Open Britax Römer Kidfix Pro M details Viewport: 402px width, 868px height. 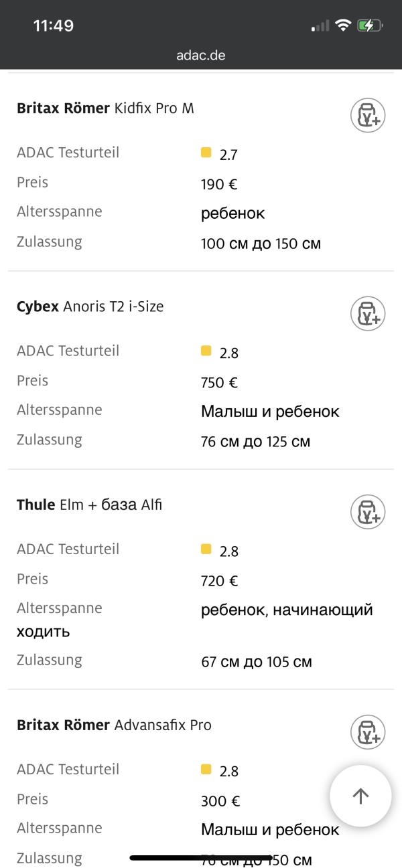(x=105, y=108)
